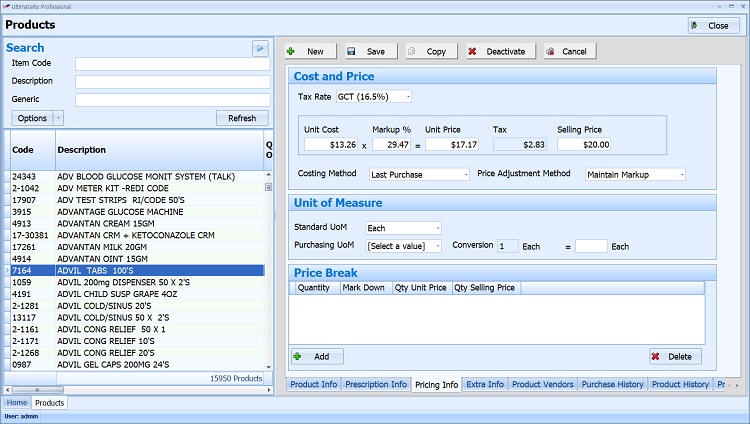
Task: Click the search go arrow icon
Action: 260,48
